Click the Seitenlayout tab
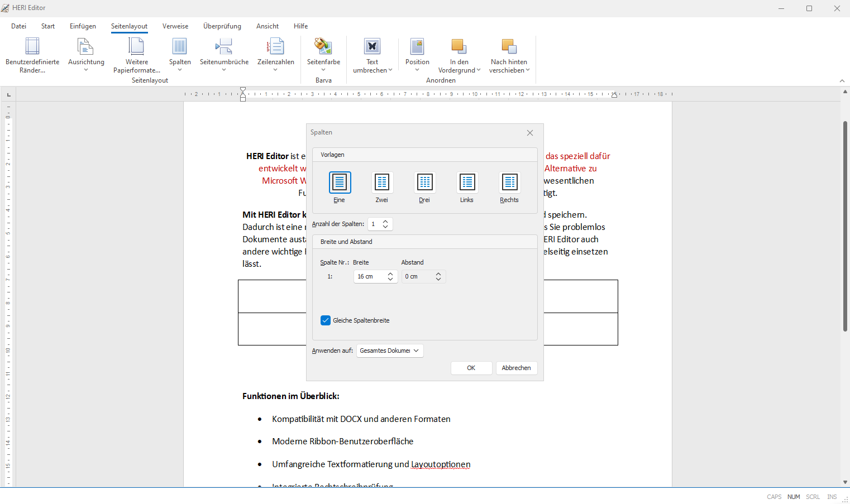 pos(129,26)
